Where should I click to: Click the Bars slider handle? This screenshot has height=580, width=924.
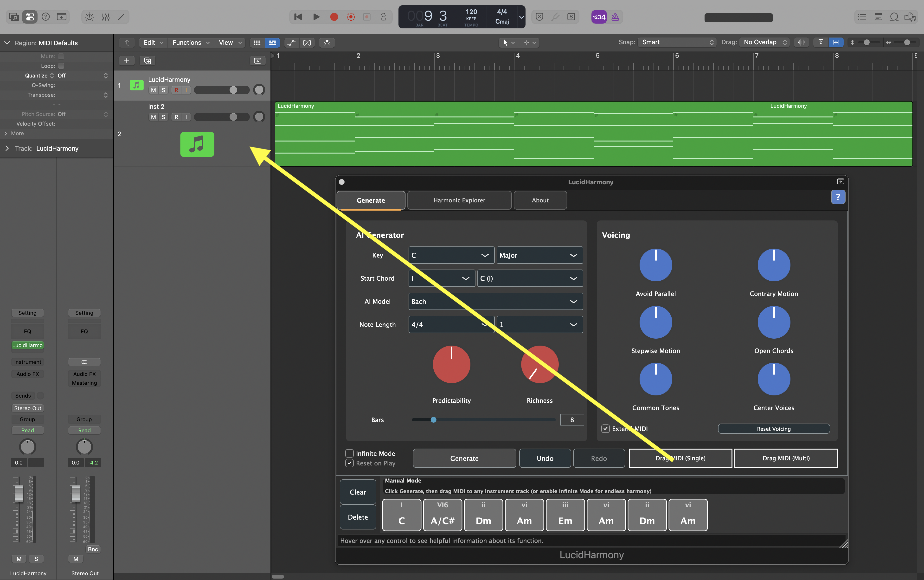[433, 420]
